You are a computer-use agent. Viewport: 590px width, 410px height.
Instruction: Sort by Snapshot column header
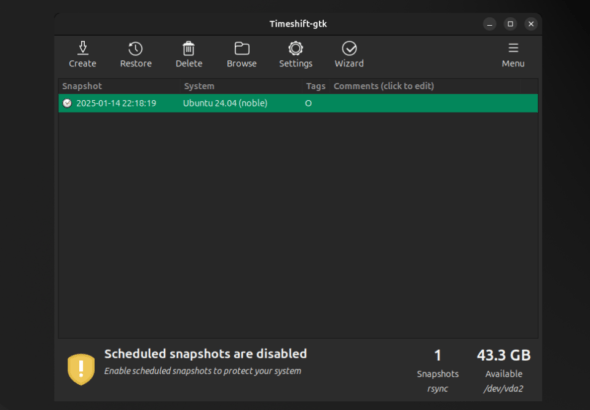[x=120, y=86]
